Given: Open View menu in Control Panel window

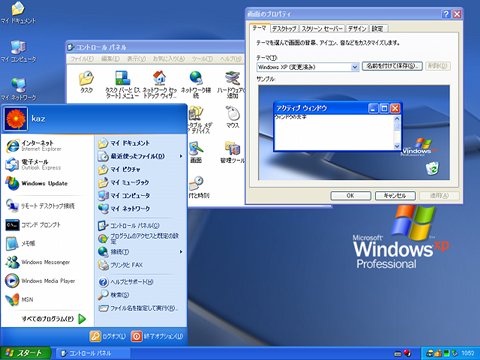Looking at the screenshot, I should (x=136, y=59).
